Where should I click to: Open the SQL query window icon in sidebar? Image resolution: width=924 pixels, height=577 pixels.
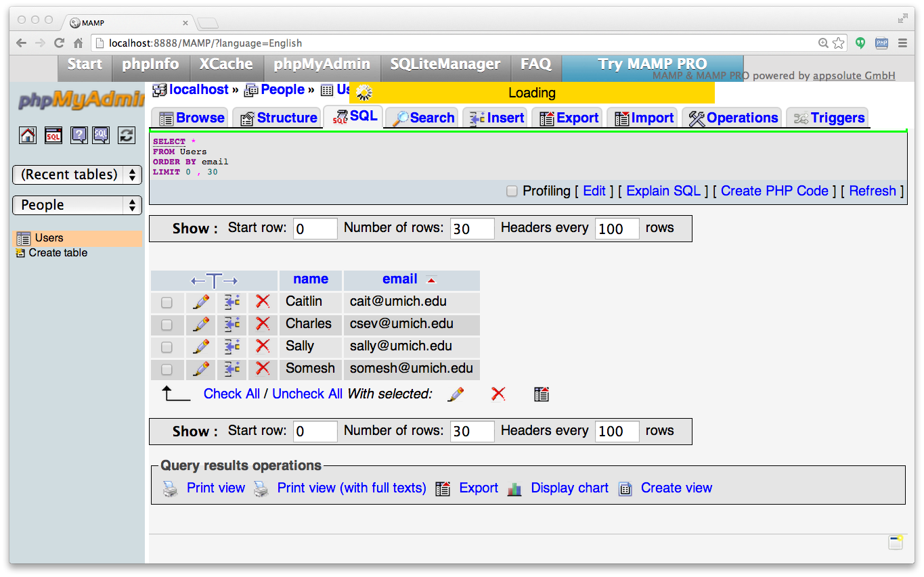click(x=53, y=135)
